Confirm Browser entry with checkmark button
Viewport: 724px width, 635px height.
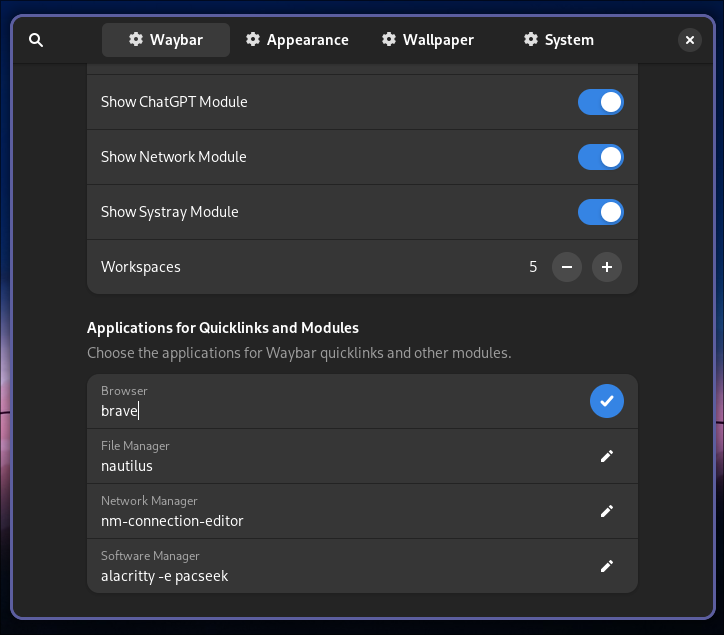point(606,401)
